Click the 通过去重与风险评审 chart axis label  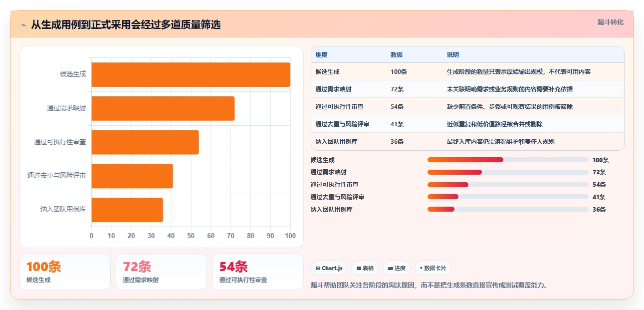pyautogui.click(x=57, y=176)
